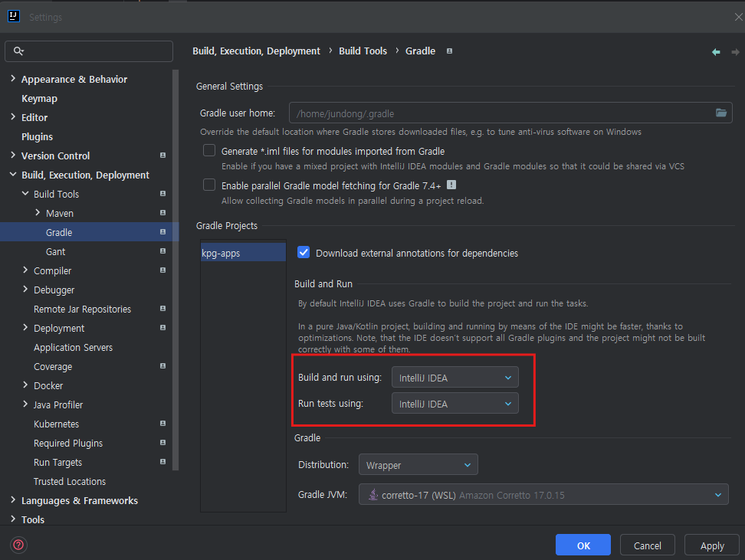Expand the Maven tree node

pyautogui.click(x=38, y=213)
